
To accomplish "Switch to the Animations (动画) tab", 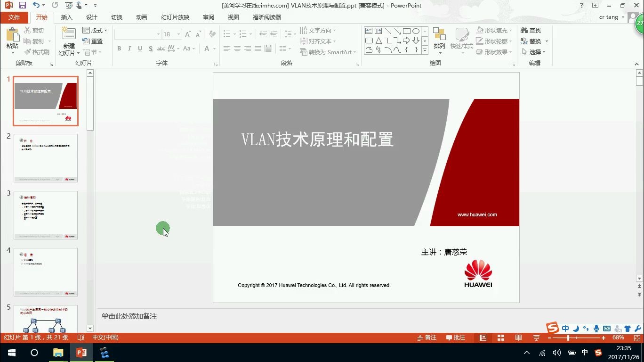I will 142,17.
